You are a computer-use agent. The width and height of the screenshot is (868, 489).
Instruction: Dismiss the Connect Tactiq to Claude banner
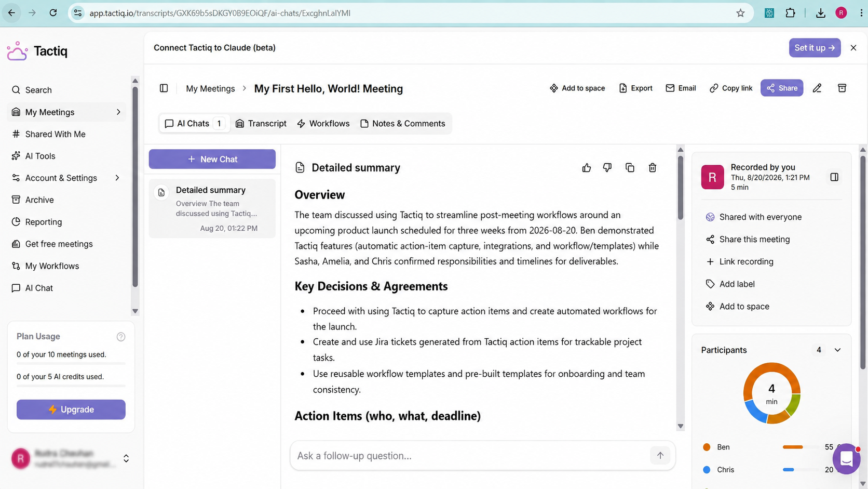(853, 48)
